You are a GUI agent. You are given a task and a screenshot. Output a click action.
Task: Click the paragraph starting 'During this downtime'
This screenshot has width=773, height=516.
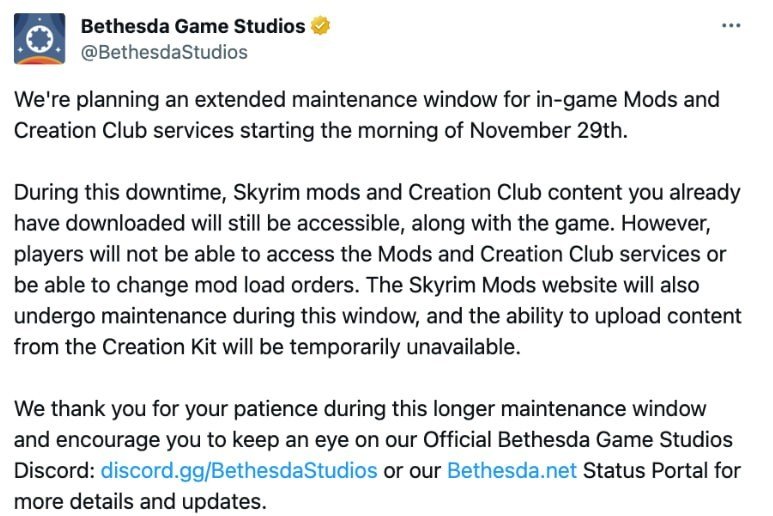click(378, 269)
